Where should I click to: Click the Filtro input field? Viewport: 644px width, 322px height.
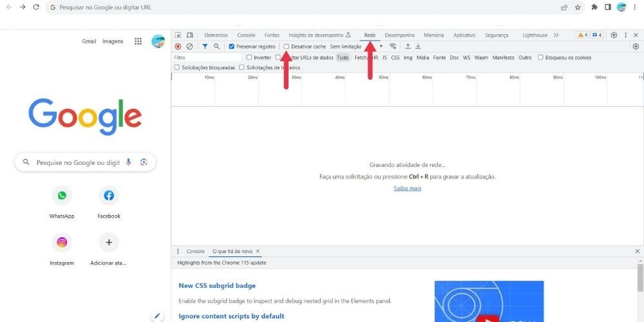[207, 57]
